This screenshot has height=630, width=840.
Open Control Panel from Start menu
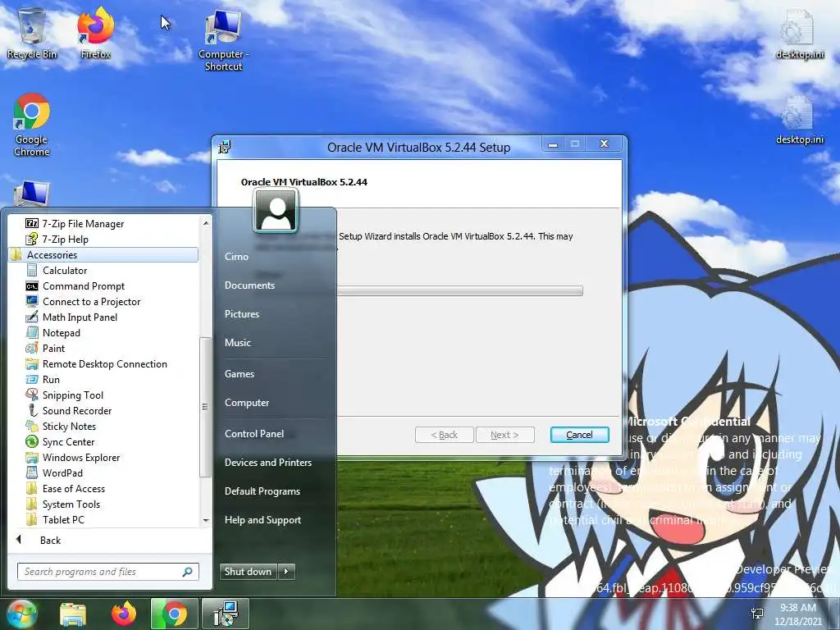click(254, 434)
